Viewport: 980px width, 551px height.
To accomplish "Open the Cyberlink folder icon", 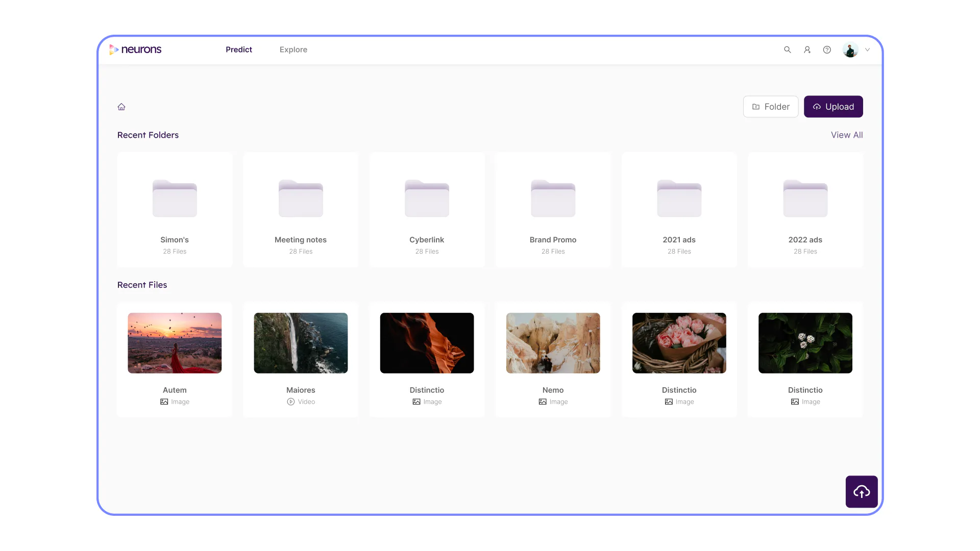I will pyautogui.click(x=427, y=198).
